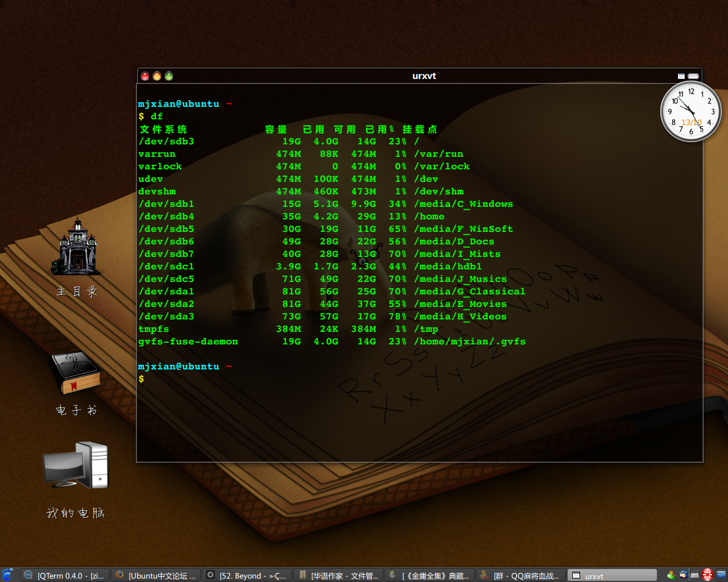Click the varlock filesystem entry
This screenshot has height=582, width=728.
(x=160, y=167)
